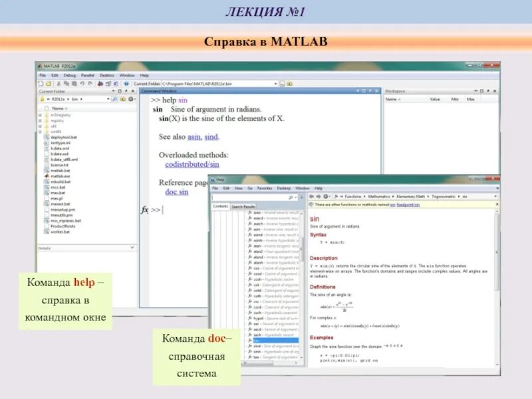
Task: Click Cut scissors icon in MATLAB toolbar
Action: [59, 84]
